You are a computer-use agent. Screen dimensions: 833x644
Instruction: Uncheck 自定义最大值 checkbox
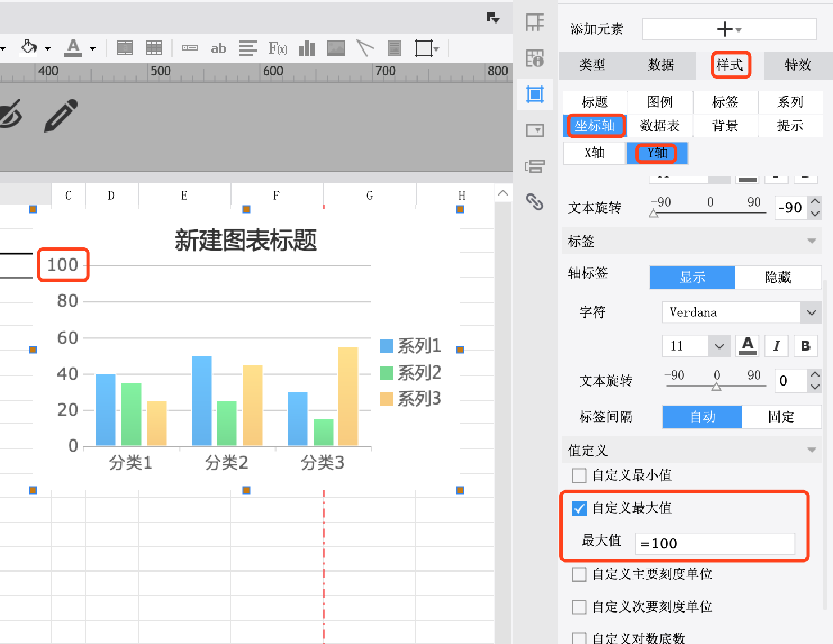pyautogui.click(x=579, y=508)
